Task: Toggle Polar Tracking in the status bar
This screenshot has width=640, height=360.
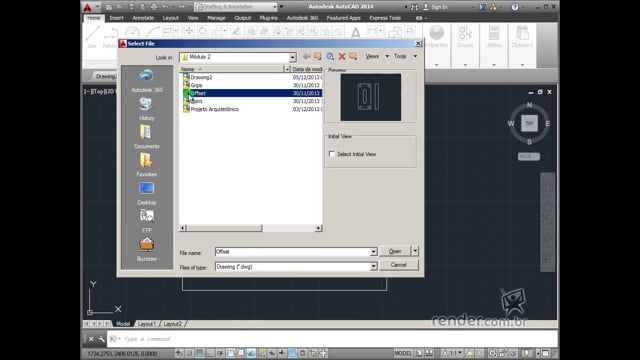Action: click(220, 353)
